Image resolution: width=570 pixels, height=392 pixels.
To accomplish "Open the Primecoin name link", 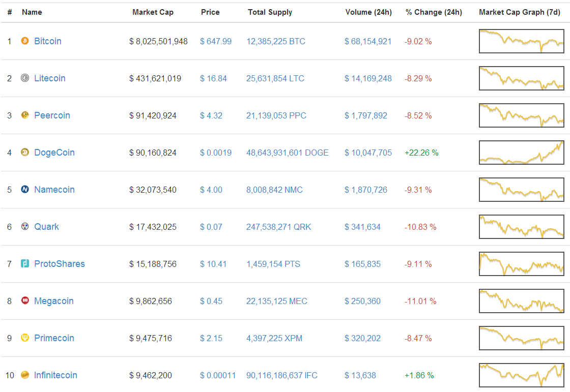I will tap(54, 338).
